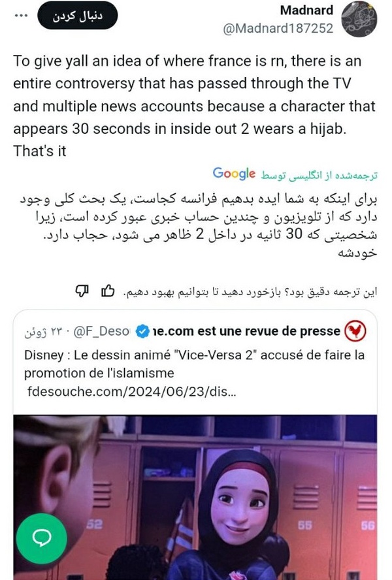The image size is (392, 580).
Task: Open the 'revue de presse' account name
Action: (246, 331)
